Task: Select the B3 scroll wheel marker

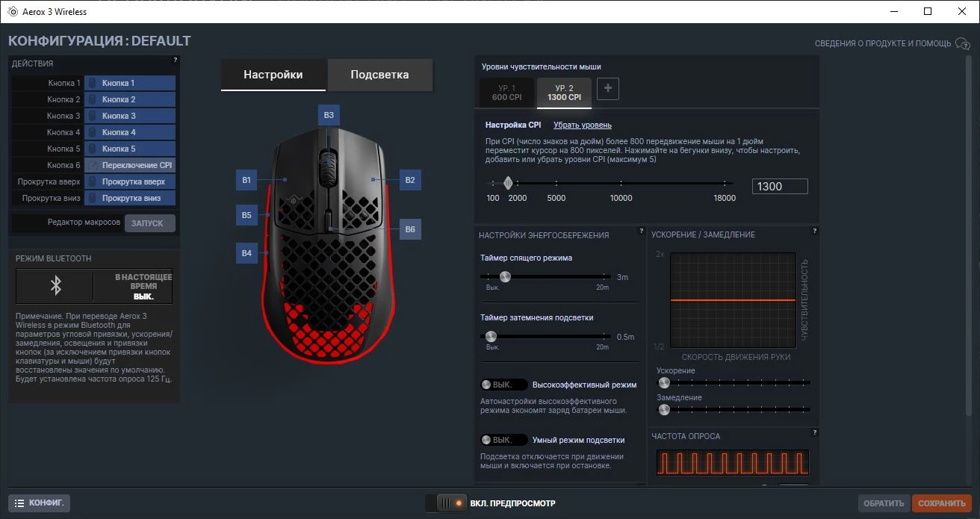Action: 329,115
